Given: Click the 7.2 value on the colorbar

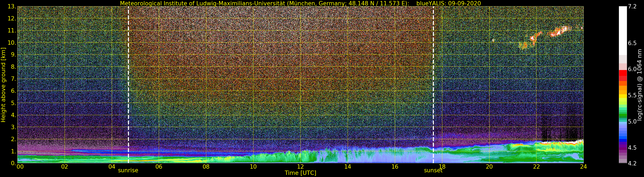Looking at the screenshot, I should [632, 6].
